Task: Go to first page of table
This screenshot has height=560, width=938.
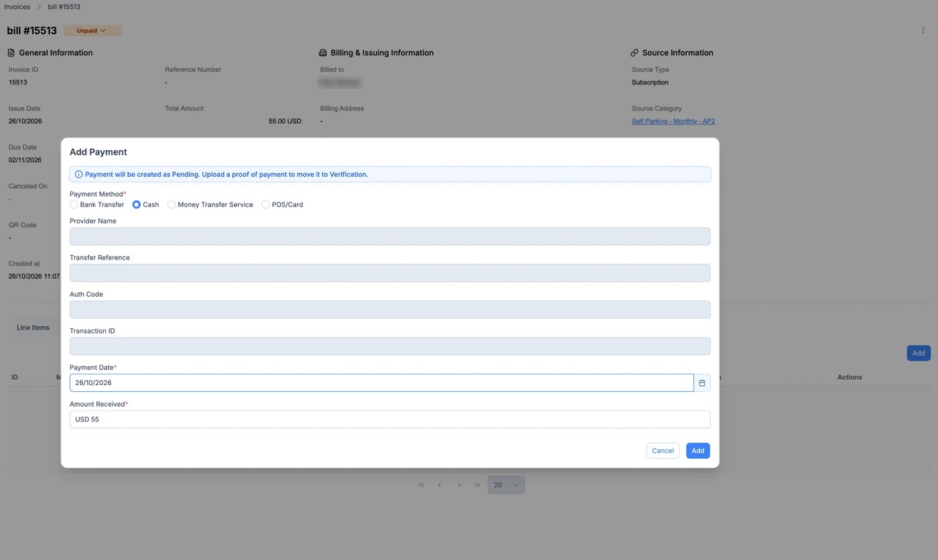Action: tap(421, 485)
